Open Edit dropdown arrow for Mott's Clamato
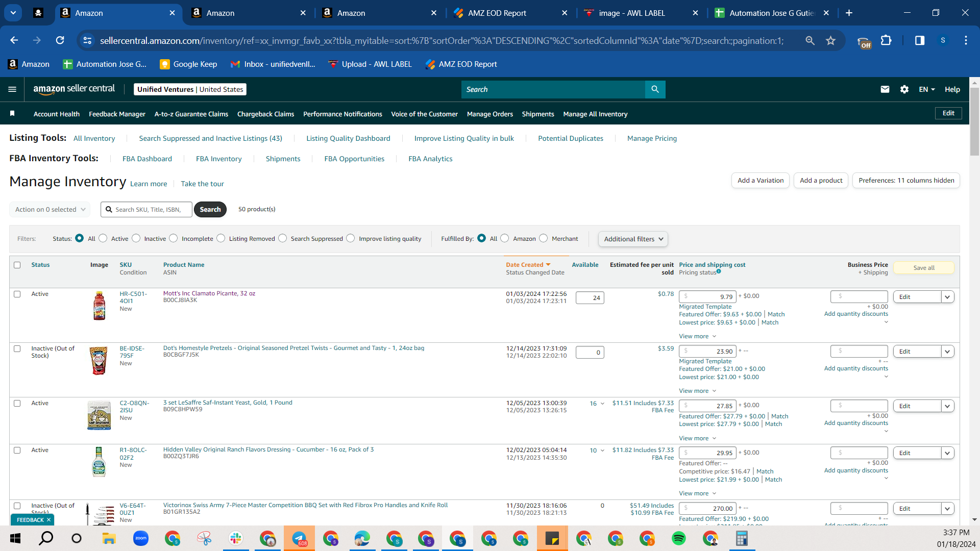980x551 pixels. [948, 297]
